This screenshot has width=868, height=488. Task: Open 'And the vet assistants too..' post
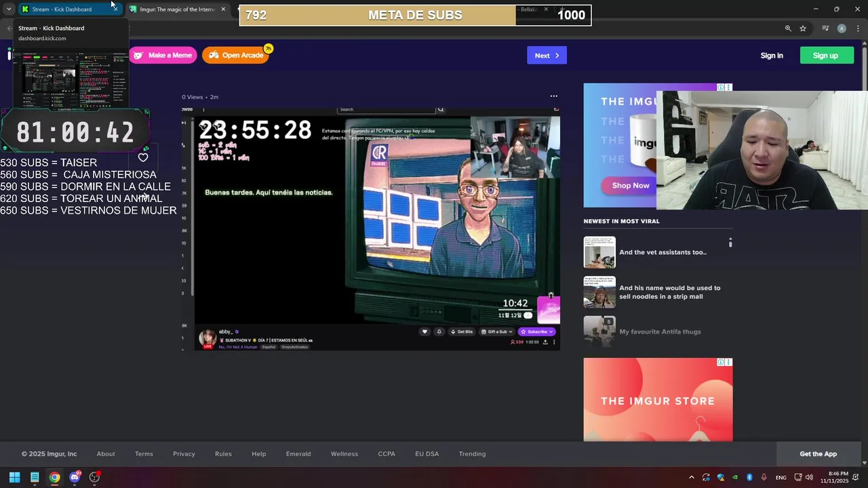pos(663,252)
